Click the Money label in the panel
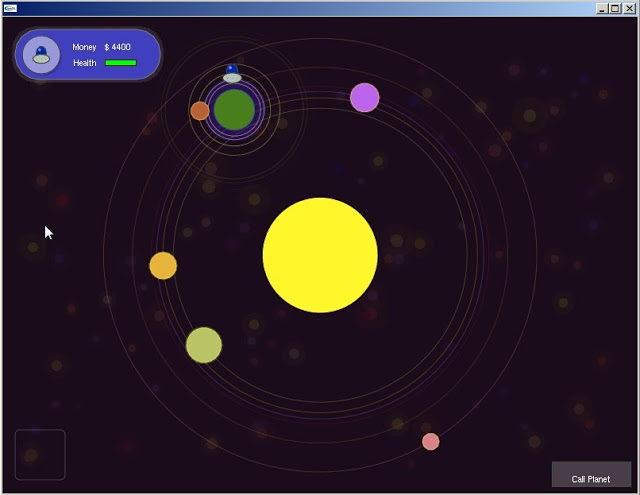 [x=84, y=47]
